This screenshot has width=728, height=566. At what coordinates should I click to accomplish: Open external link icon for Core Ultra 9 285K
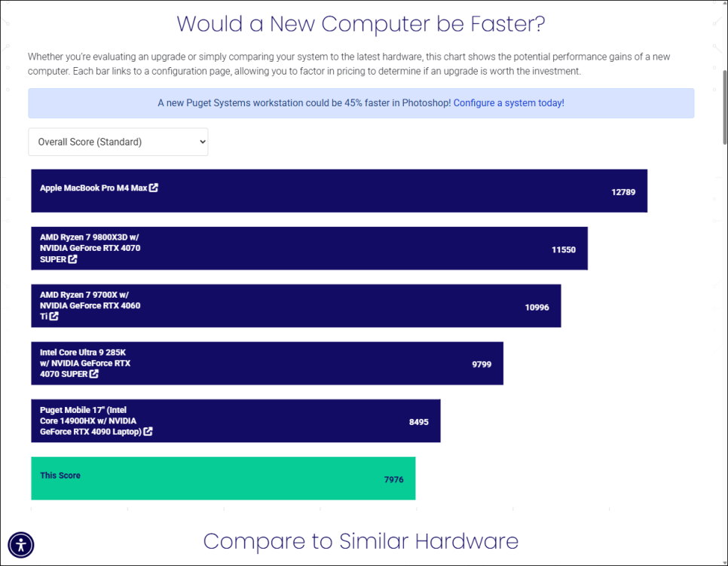(94, 374)
